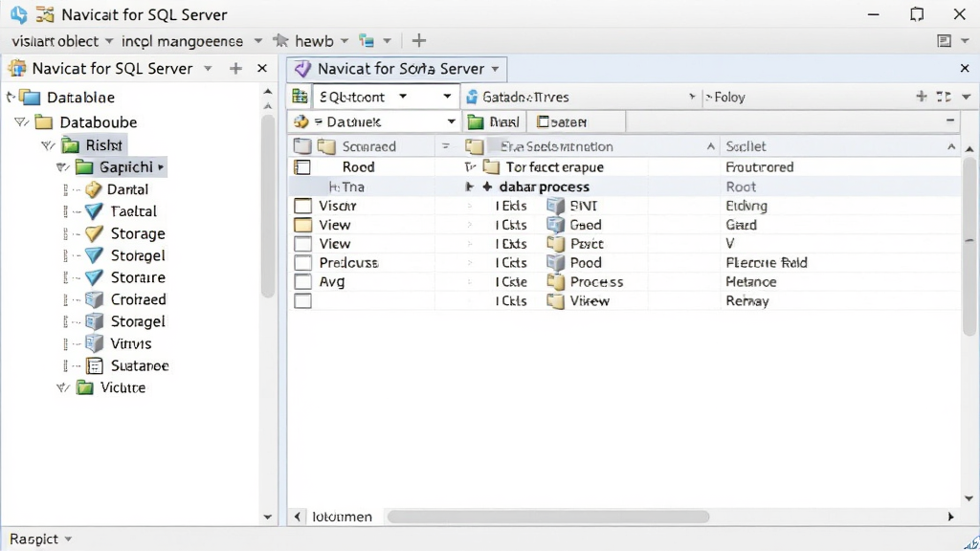The height and width of the screenshot is (551, 980).
Task: Open the visiıart oblect dropdown
Action: (x=109, y=41)
